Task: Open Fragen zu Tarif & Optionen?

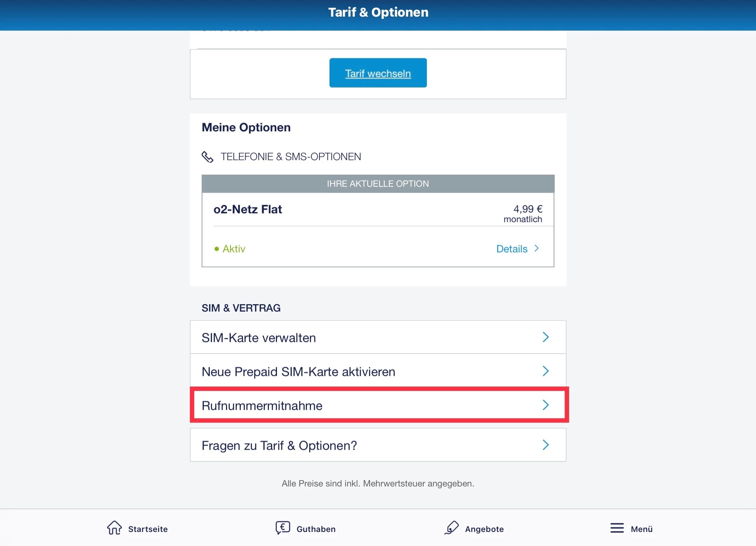Action: coord(279,446)
